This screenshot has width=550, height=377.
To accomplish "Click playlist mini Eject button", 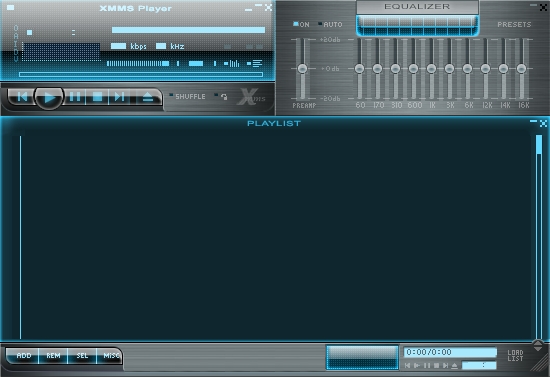I will [x=454, y=366].
